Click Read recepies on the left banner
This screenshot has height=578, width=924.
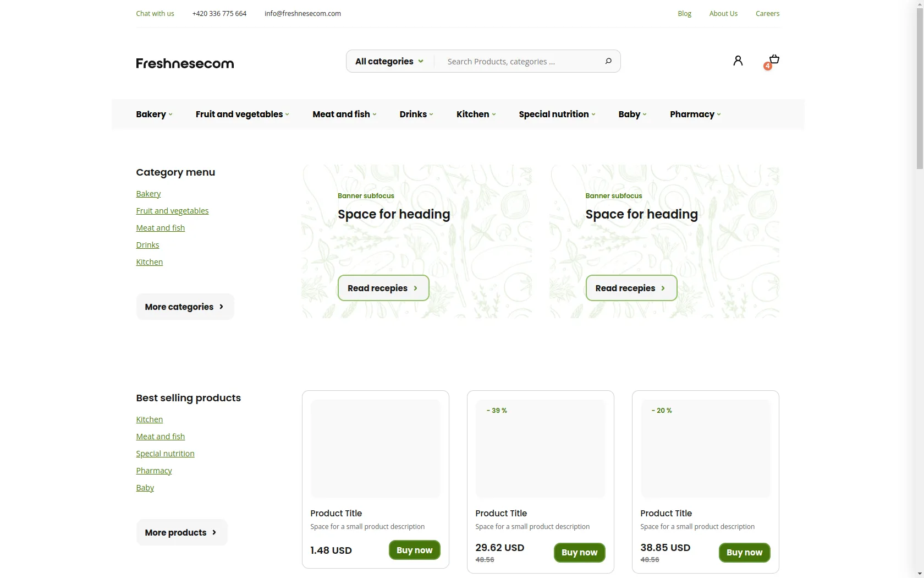(x=383, y=288)
